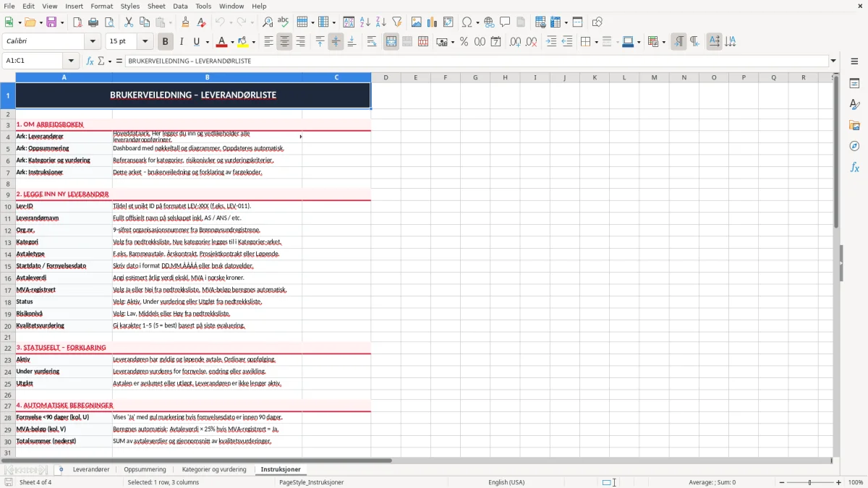
Task: Expand the font name dropdown
Action: [x=93, y=42]
